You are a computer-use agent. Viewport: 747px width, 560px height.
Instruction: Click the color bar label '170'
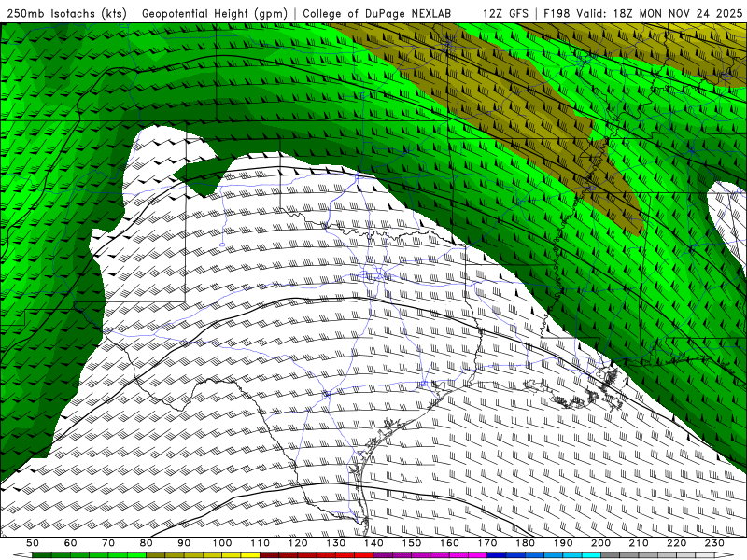click(487, 543)
